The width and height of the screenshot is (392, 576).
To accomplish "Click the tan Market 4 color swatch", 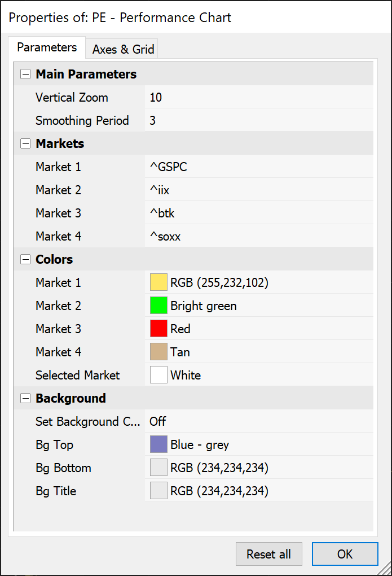I will coord(158,352).
